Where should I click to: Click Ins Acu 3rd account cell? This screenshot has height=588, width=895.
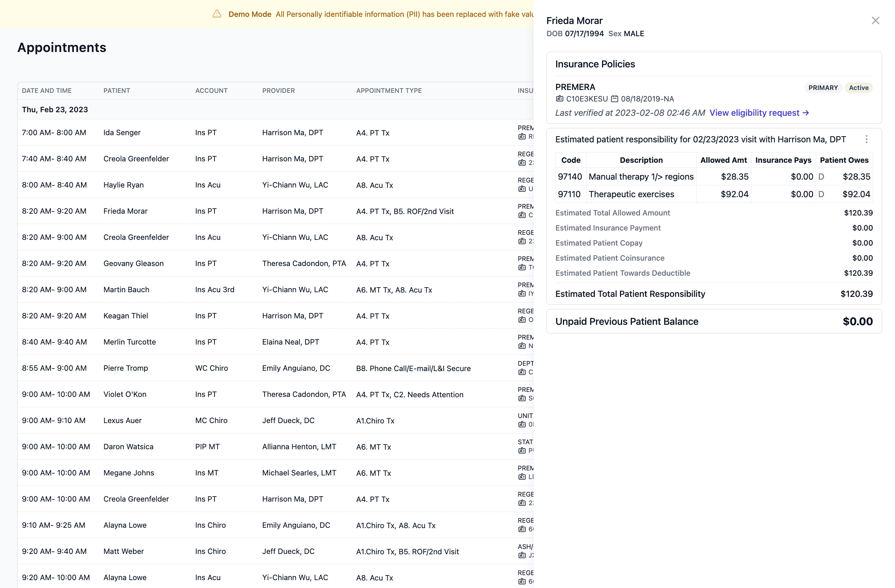[214, 290]
